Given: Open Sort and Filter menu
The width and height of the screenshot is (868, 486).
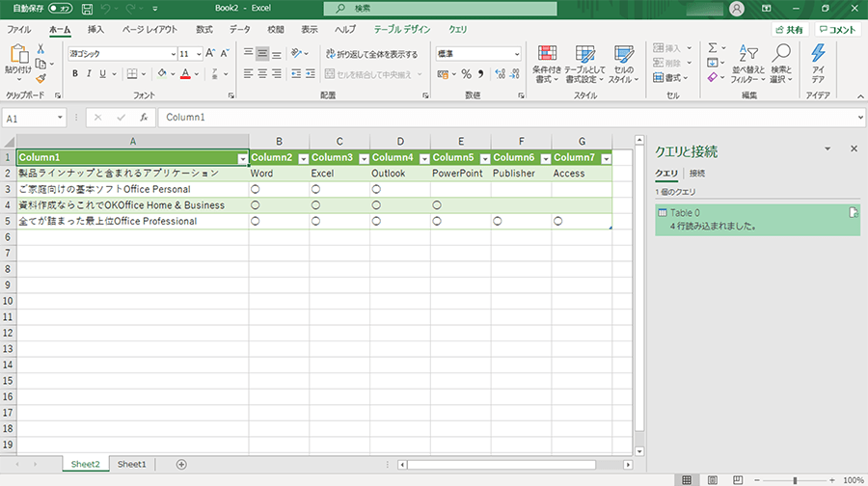Looking at the screenshot, I should click(x=747, y=65).
